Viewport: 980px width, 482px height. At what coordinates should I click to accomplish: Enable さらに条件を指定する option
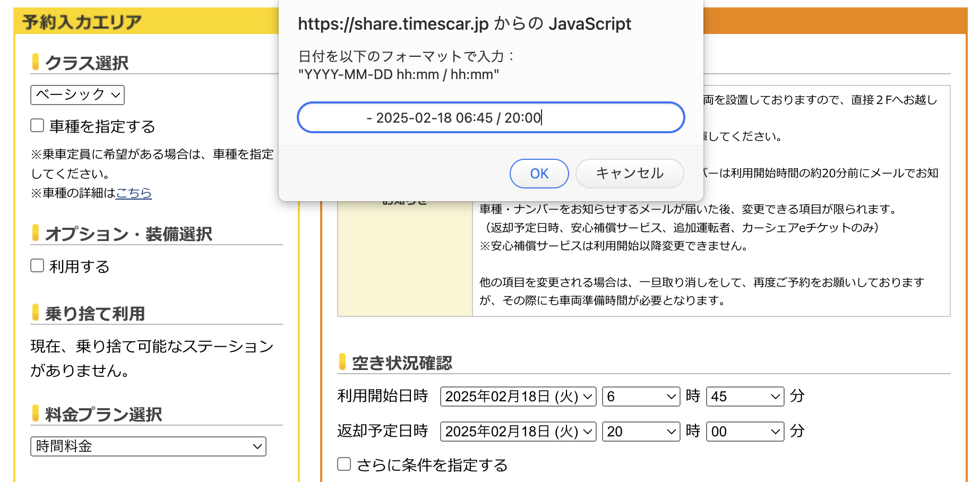click(343, 464)
